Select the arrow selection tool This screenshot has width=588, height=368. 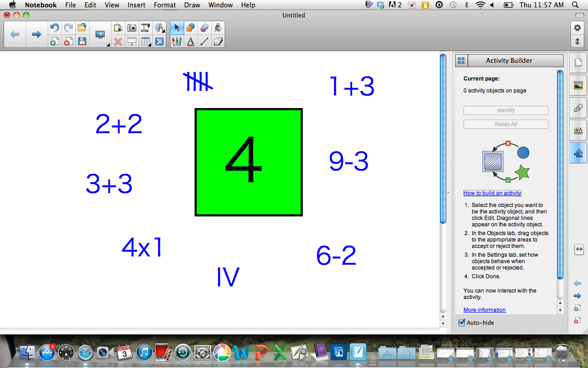point(176,28)
